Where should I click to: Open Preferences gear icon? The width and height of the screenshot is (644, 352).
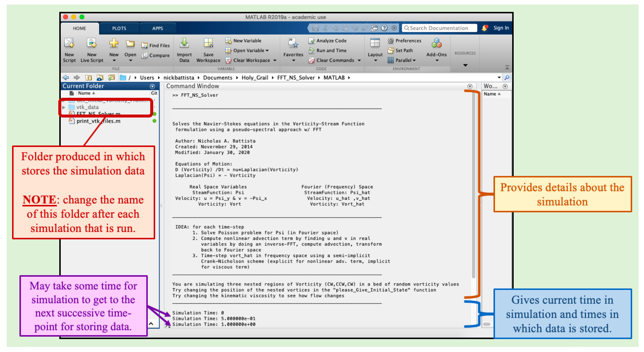point(391,41)
